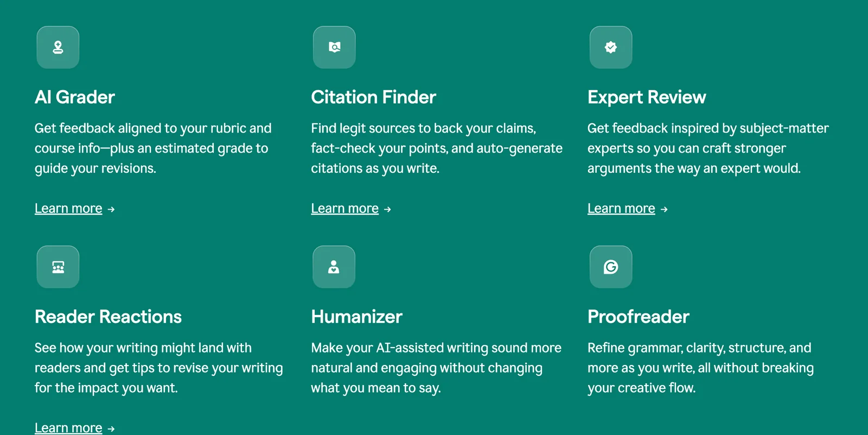Click the Citation Finder heading
The image size is (868, 435).
click(373, 97)
